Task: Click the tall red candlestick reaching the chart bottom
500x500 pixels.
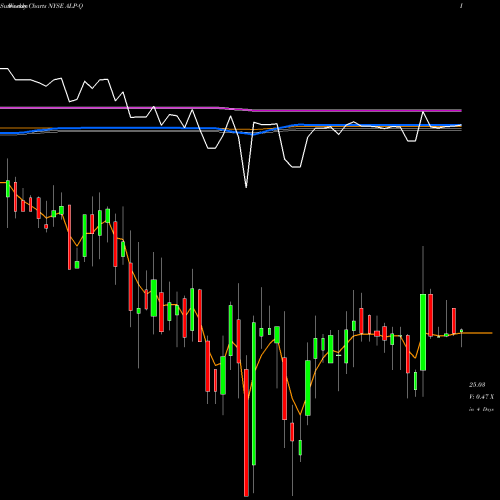Action: tap(246, 432)
